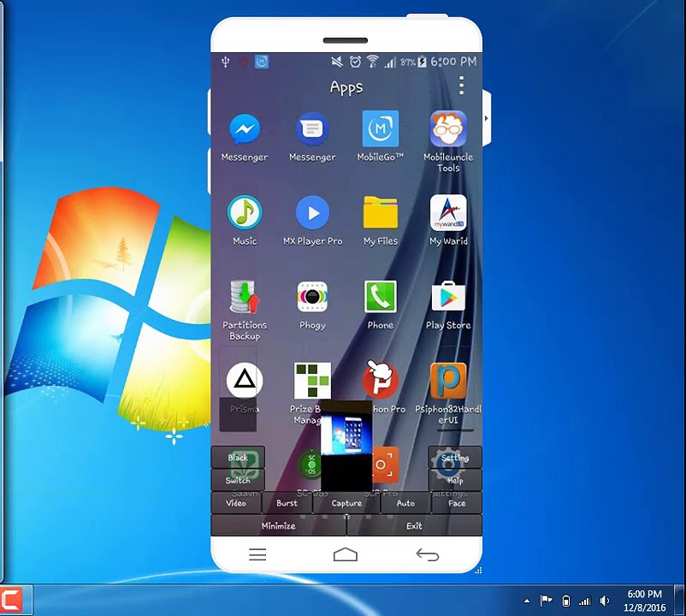Launch MX Player Pro
This screenshot has width=686, height=616.
(x=312, y=213)
